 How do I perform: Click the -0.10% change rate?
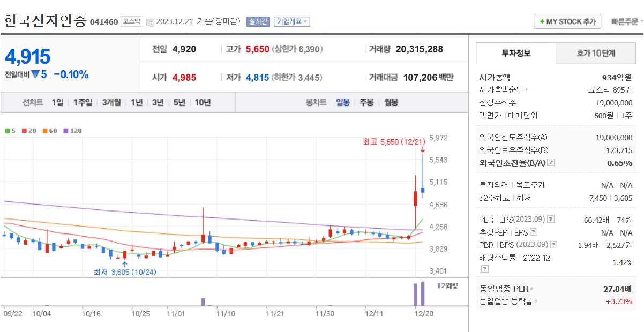click(x=71, y=74)
